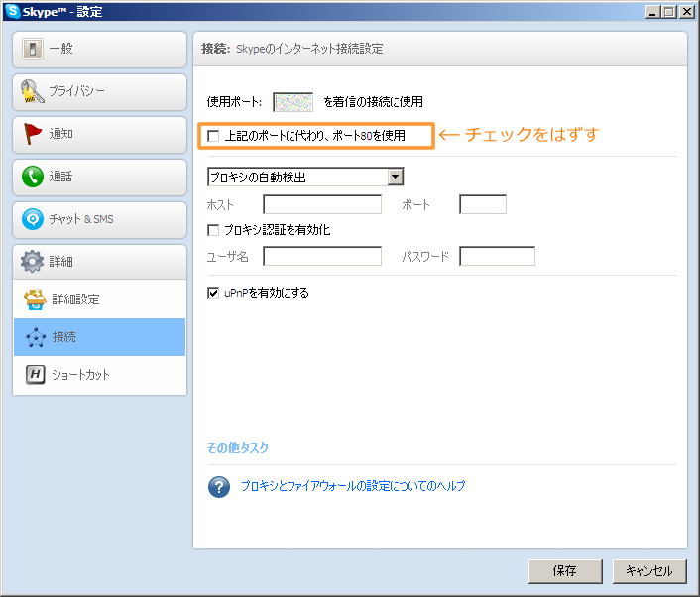
Task: Click the 保存 button
Action: tap(565, 571)
